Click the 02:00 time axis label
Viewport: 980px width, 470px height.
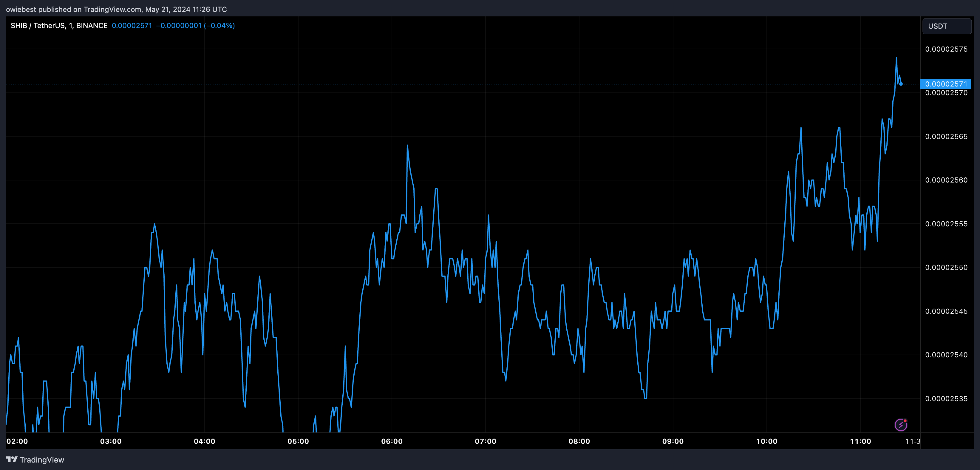[17, 441]
